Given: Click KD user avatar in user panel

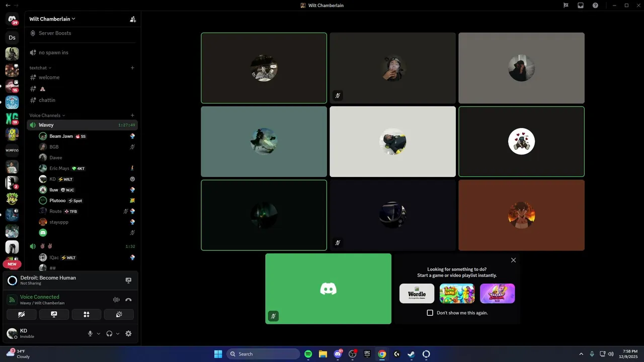Looking at the screenshot, I should click(12, 334).
